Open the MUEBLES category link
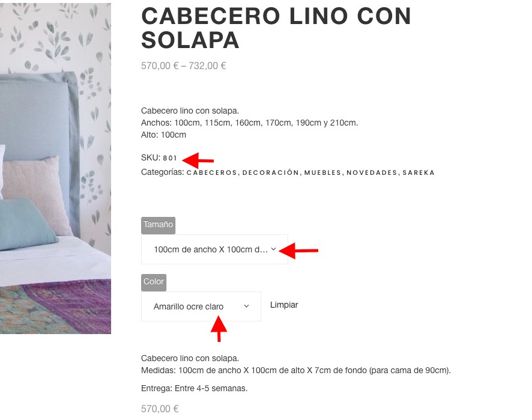The height and width of the screenshot is (420, 532). (322, 172)
